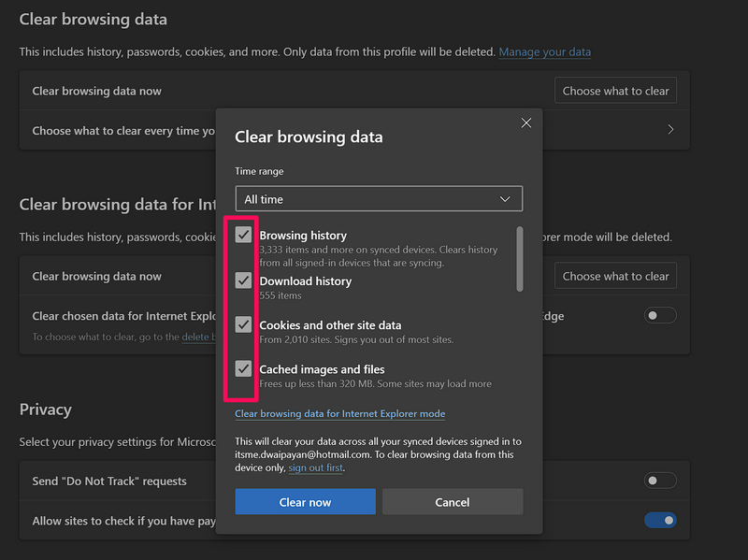The image size is (748, 560).
Task: Uncheck Cached images and files checkbox
Action: (244, 368)
